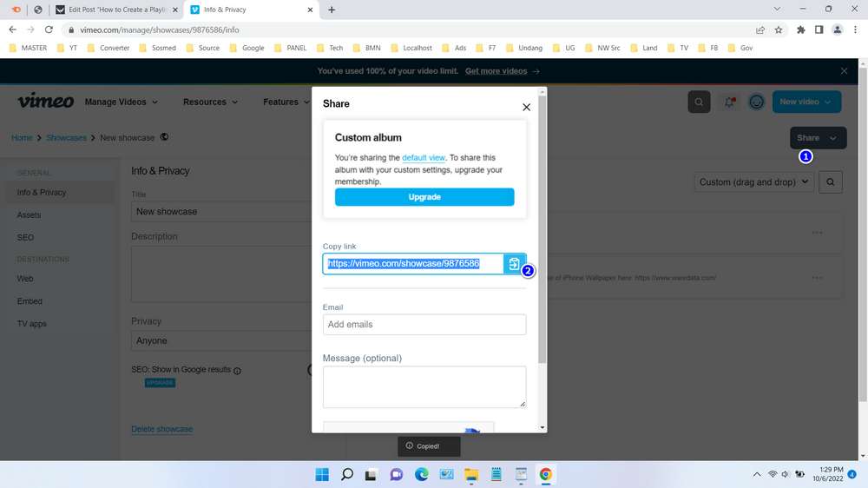The height and width of the screenshot is (488, 868).
Task: Click info icon beside SEO Google results
Action: pyautogui.click(x=237, y=371)
